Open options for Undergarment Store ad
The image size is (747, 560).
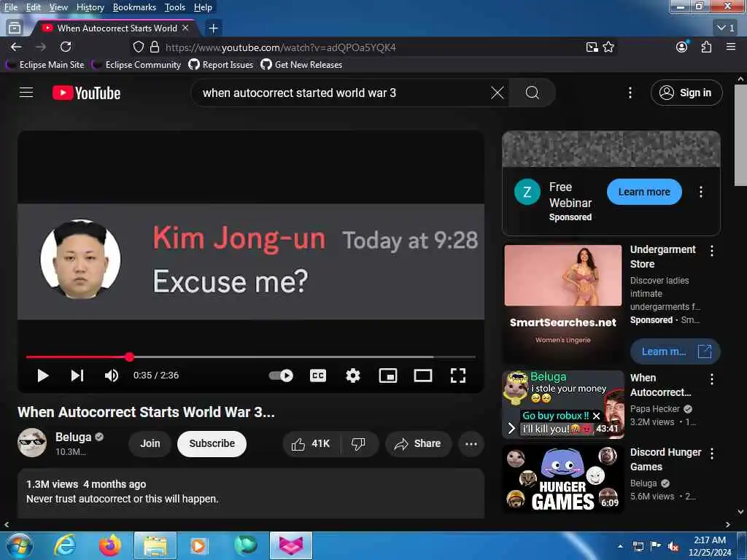click(x=712, y=251)
